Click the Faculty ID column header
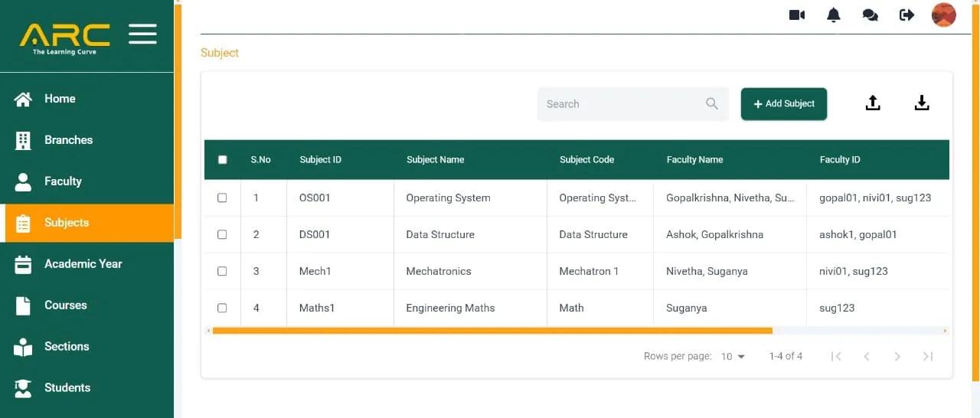Screen dimensions: 980x418 point(840,160)
